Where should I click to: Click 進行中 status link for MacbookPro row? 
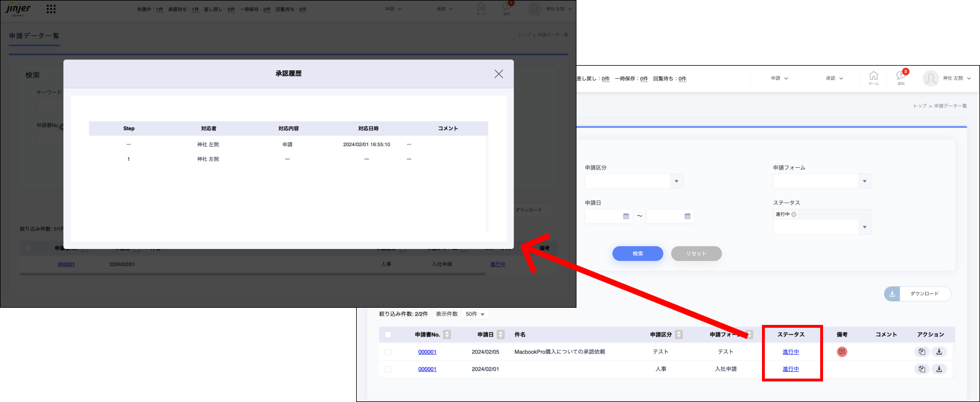coord(791,352)
